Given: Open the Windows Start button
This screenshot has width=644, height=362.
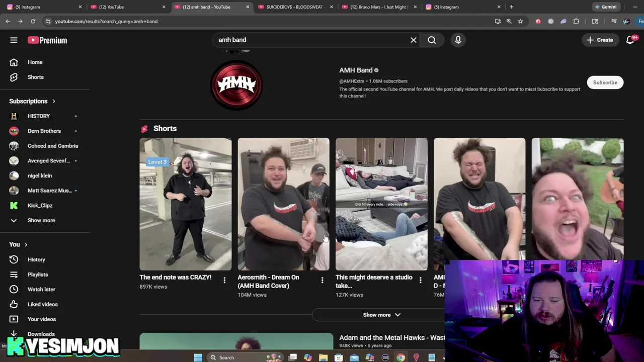Looking at the screenshot, I should (x=198, y=357).
